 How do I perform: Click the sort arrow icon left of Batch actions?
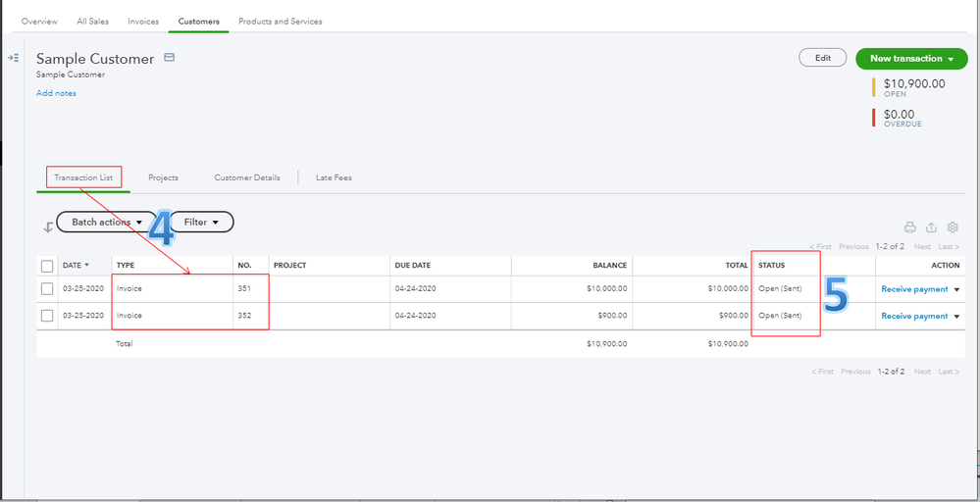click(x=47, y=226)
